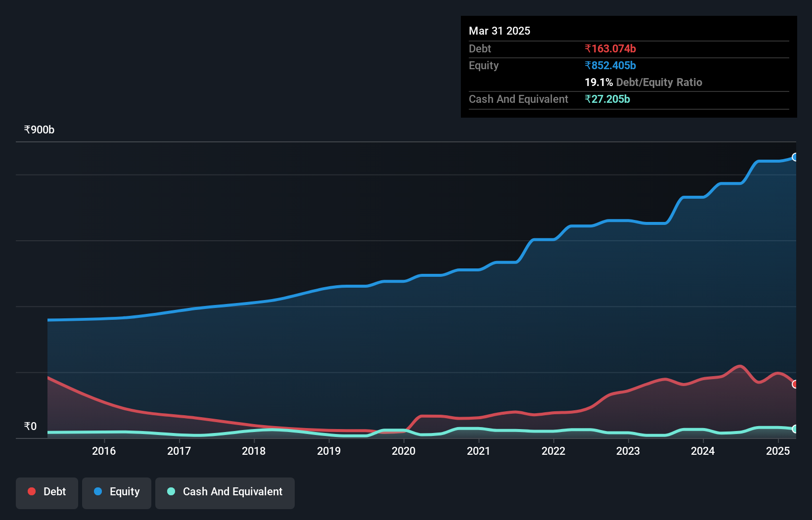812x520 pixels.
Task: Toggle the Debt series legend button
Action: (x=47, y=493)
